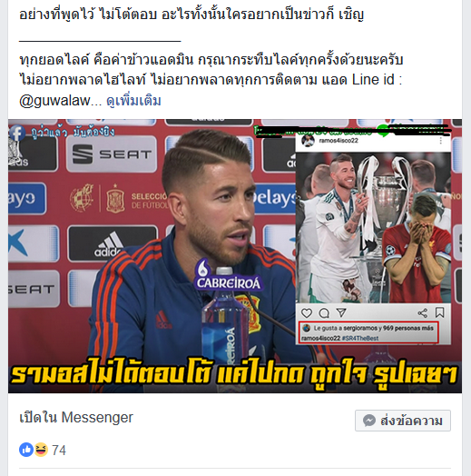Click the yellow Thai caption on the image
Screen dimensions: 471x476
coord(234,374)
